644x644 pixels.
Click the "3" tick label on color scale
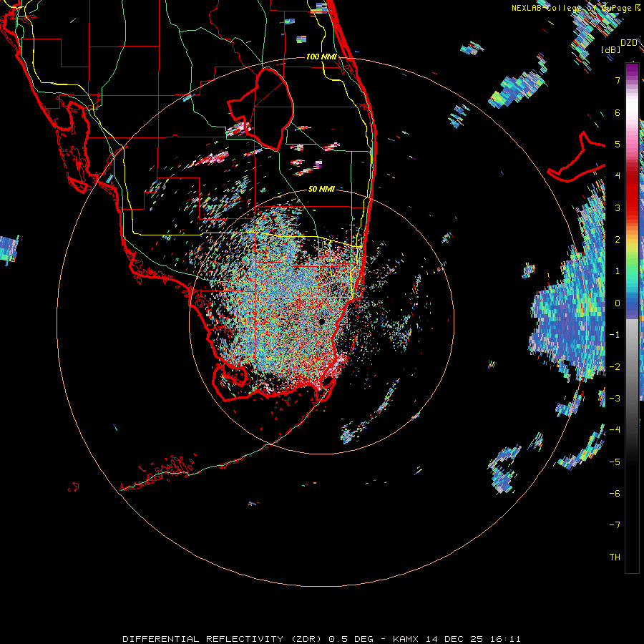618,208
